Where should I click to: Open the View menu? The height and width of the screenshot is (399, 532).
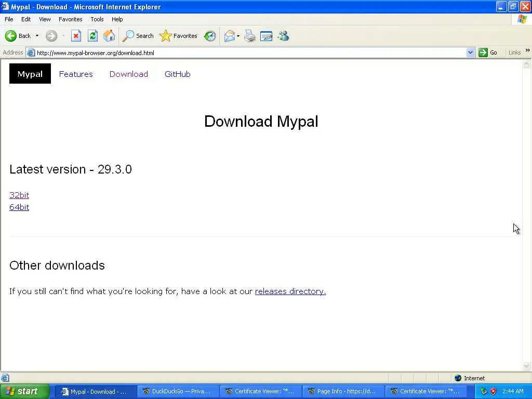pos(45,19)
